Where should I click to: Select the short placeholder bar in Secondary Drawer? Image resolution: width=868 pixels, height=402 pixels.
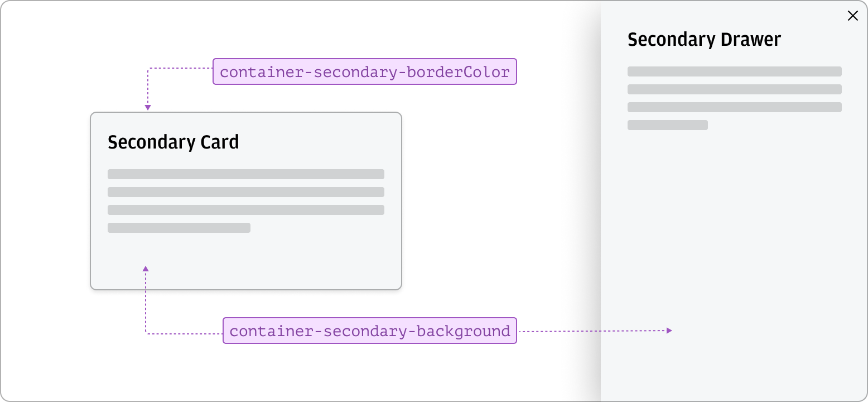pos(667,126)
